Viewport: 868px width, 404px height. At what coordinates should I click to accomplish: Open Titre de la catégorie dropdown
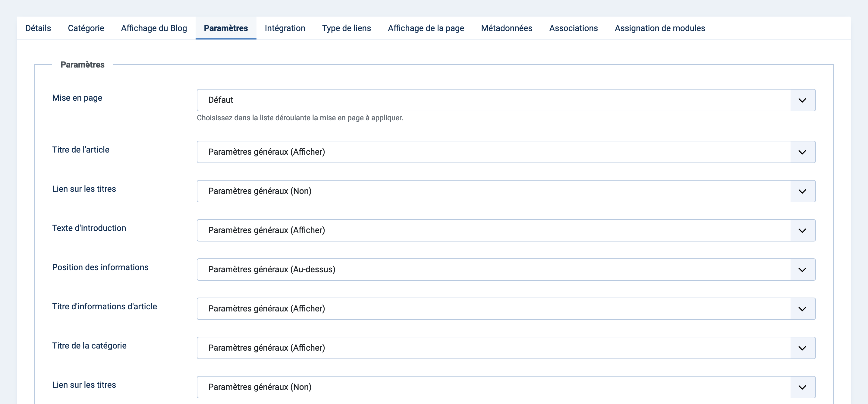coord(506,348)
